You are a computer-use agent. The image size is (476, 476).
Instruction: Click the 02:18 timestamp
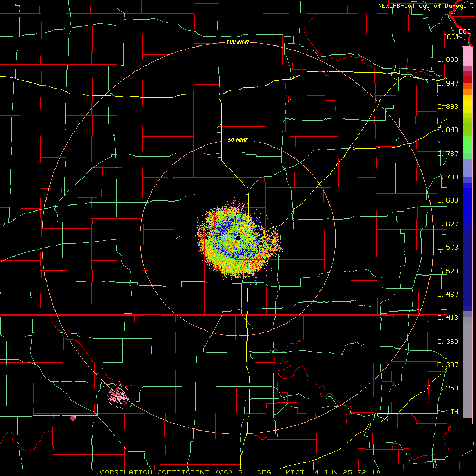pyautogui.click(x=369, y=472)
